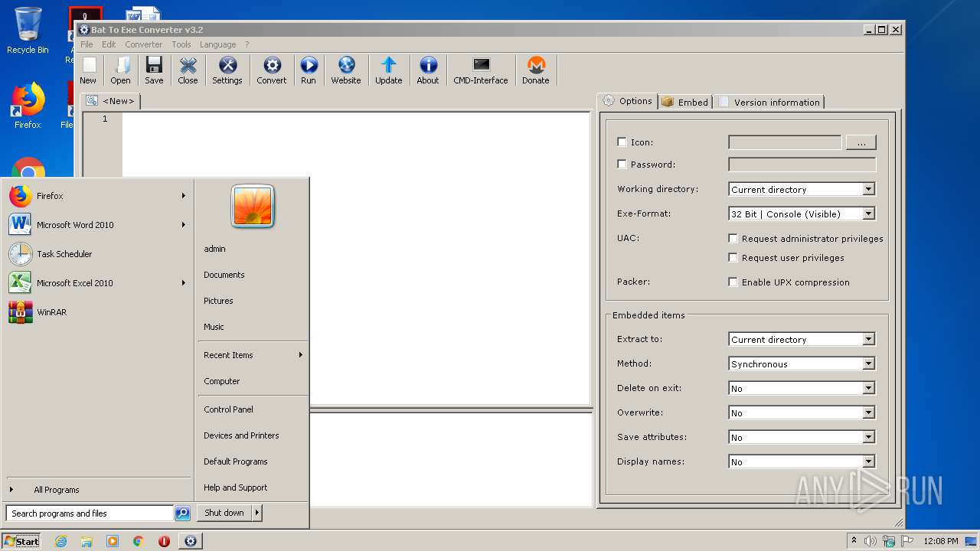
Task: Open Windows Explorer folder in taskbar
Action: click(x=87, y=541)
